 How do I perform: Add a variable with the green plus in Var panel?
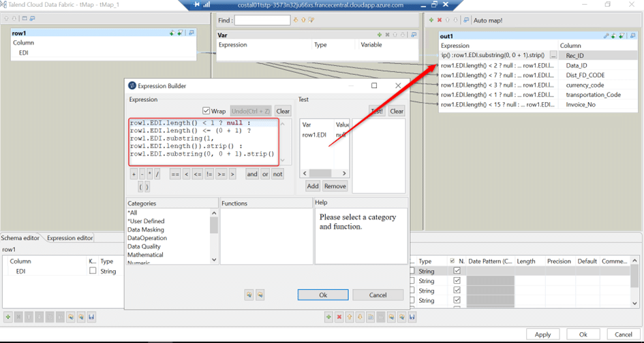pos(380,35)
